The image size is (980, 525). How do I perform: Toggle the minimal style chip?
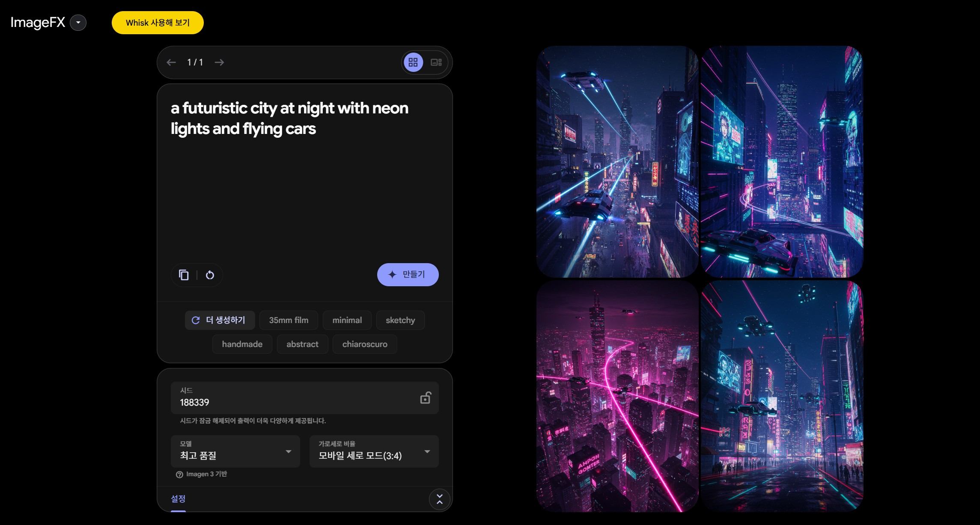click(x=347, y=320)
